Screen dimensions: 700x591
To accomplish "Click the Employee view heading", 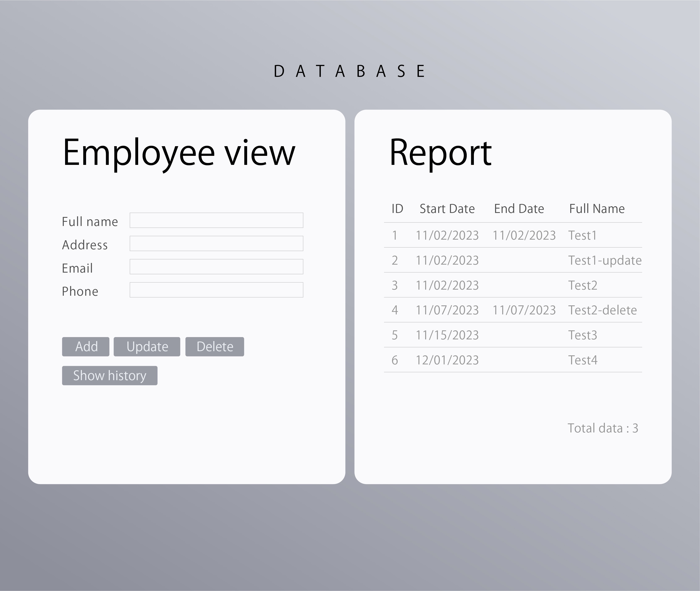I will 179,153.
